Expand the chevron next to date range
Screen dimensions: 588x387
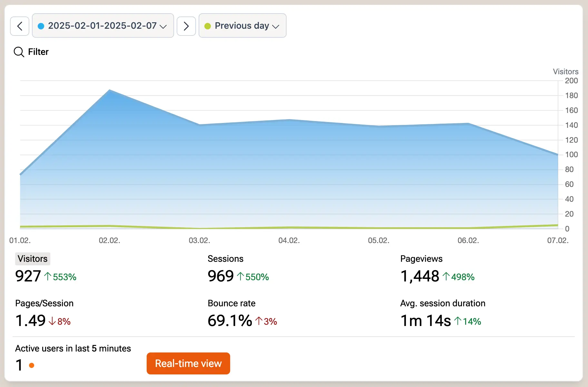tap(163, 26)
